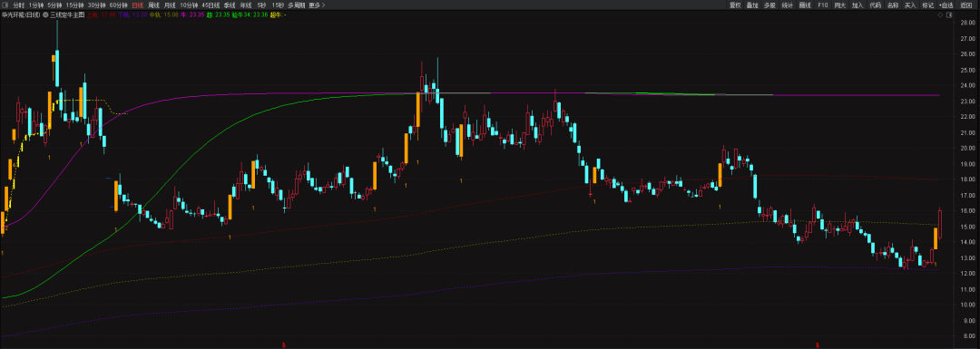Click the 验牛34 indicator value
Screen dimensions: 980x349
(x=250, y=15)
